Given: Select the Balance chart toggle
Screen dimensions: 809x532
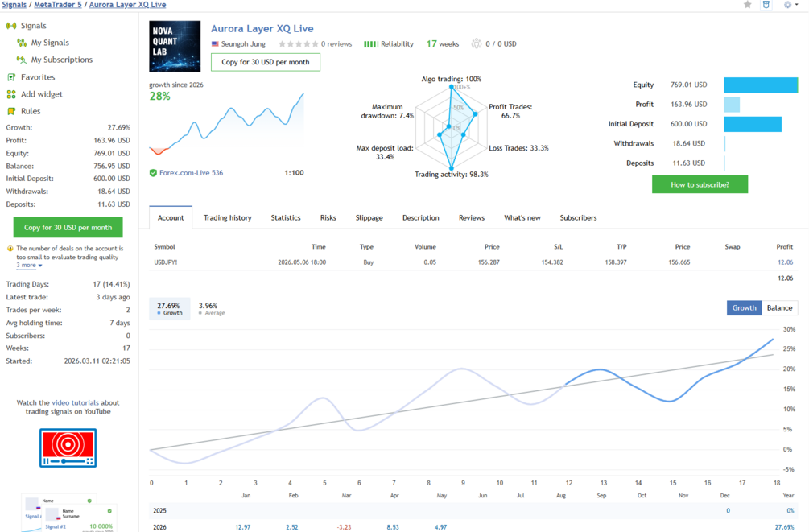Looking at the screenshot, I should tap(779, 308).
